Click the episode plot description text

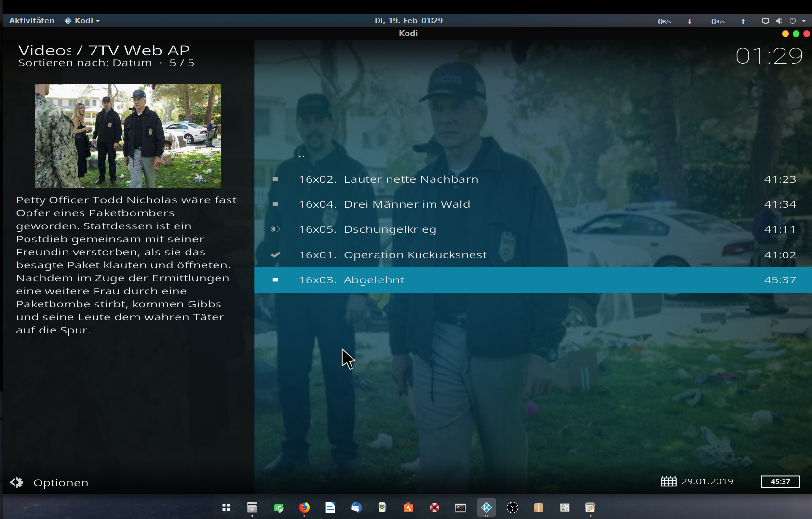126,265
